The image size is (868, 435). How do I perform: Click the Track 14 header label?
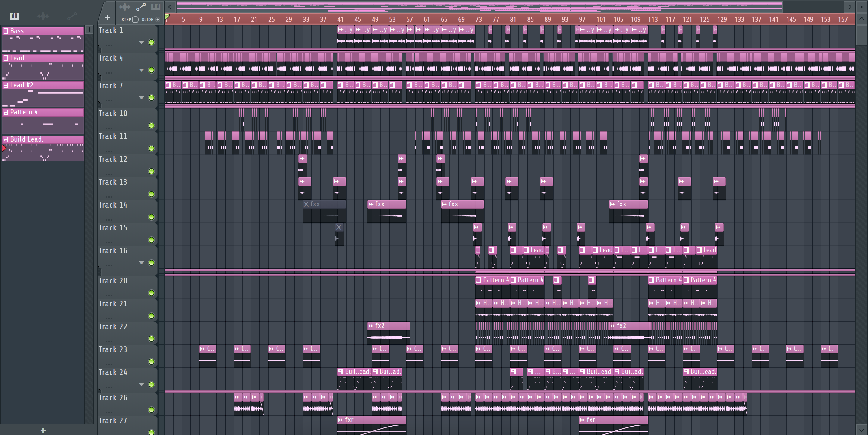click(x=113, y=205)
